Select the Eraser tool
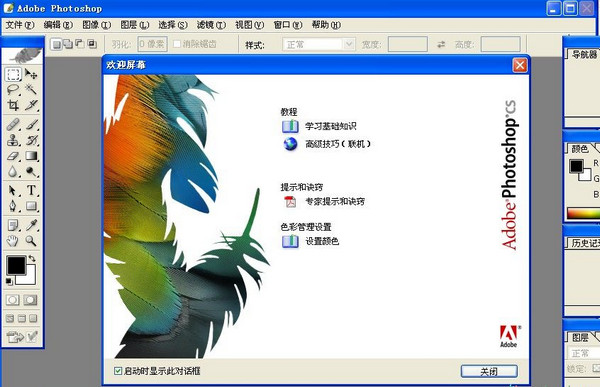600x387 pixels. point(13,156)
